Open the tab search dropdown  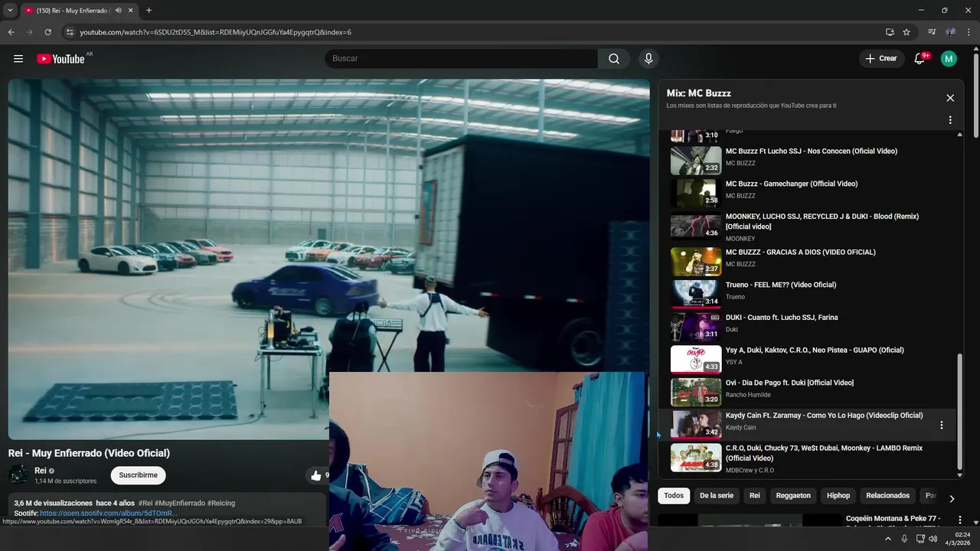[x=10, y=11]
